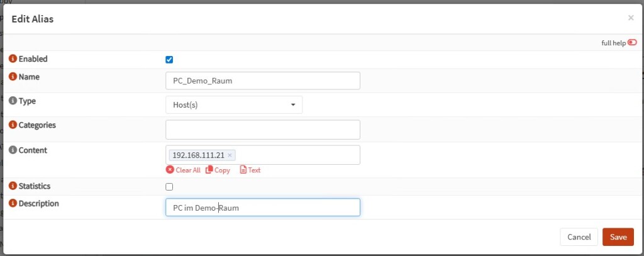Click into the Name field PC_Demo_Raum
This screenshot has width=644, height=256.
pyautogui.click(x=262, y=81)
